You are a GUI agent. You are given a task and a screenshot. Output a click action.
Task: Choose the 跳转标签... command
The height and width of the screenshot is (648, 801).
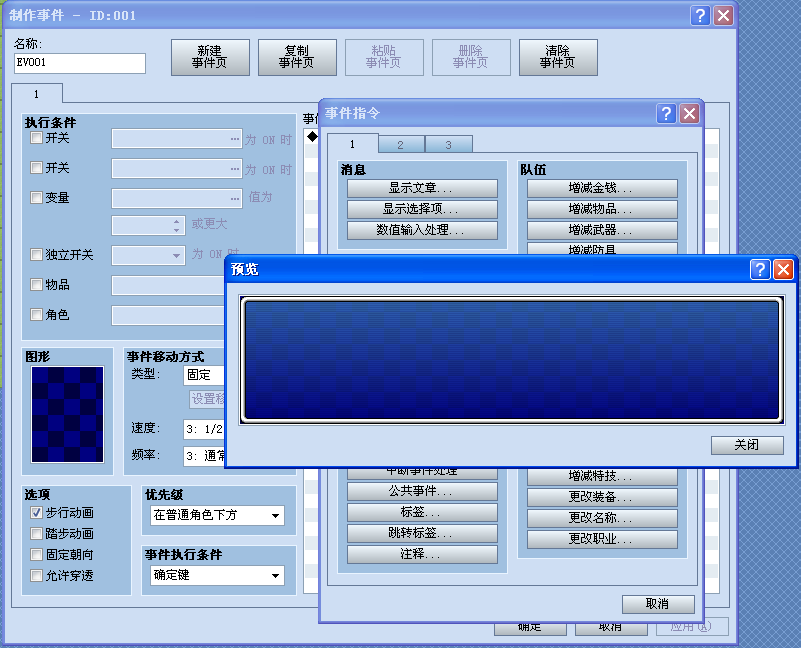coord(422,533)
